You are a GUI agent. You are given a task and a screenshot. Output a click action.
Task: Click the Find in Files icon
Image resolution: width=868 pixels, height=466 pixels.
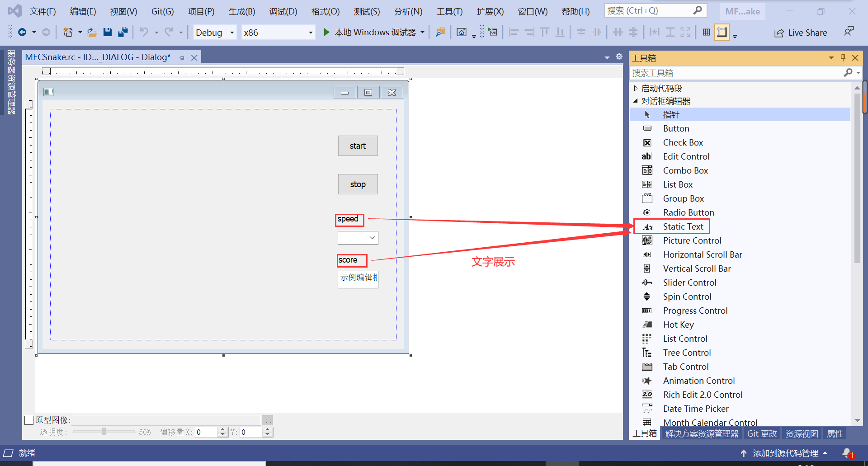click(440, 32)
